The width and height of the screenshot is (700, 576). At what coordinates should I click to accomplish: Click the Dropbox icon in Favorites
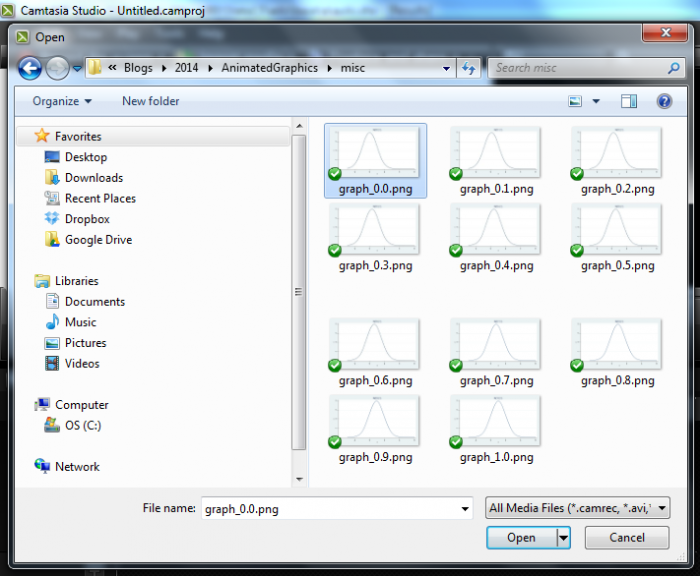click(x=53, y=219)
